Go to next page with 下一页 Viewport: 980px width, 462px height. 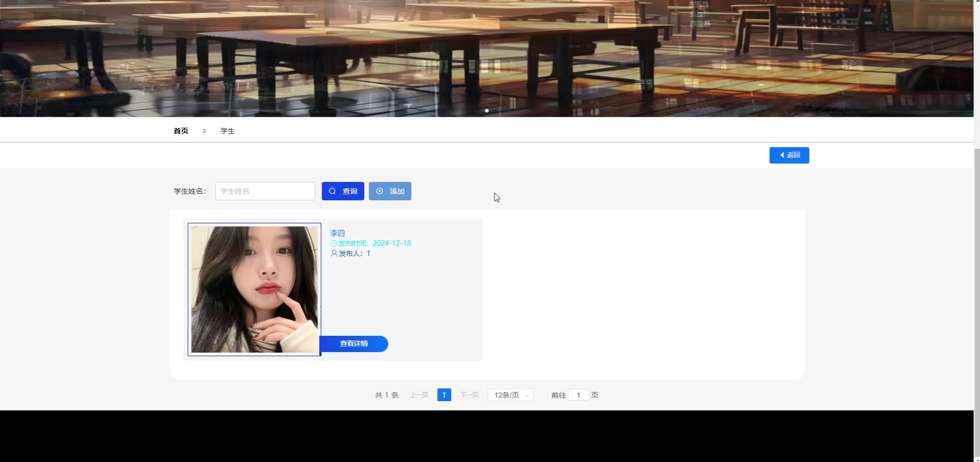click(x=469, y=395)
